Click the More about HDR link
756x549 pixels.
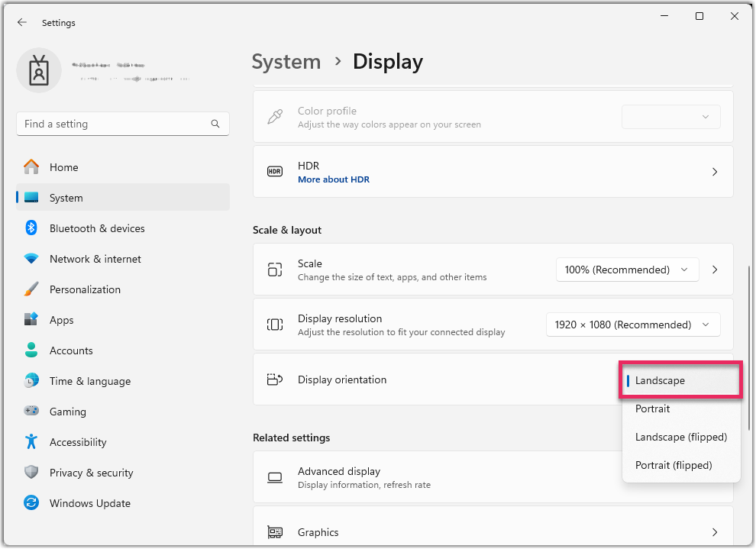(334, 179)
